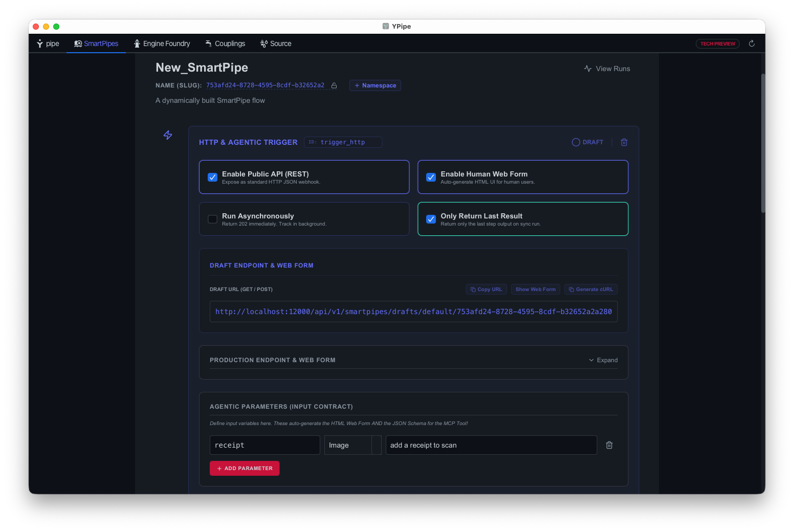Open View Runs

tap(607, 69)
